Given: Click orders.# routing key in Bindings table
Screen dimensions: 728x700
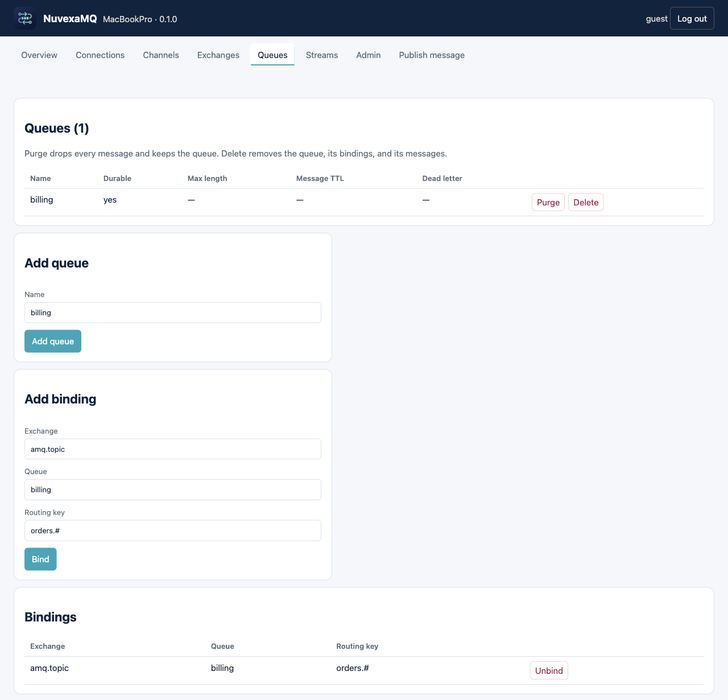Looking at the screenshot, I should point(353,668).
